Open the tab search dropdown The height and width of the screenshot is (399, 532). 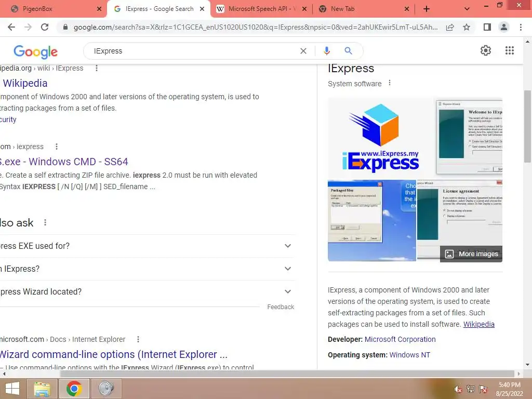click(467, 9)
